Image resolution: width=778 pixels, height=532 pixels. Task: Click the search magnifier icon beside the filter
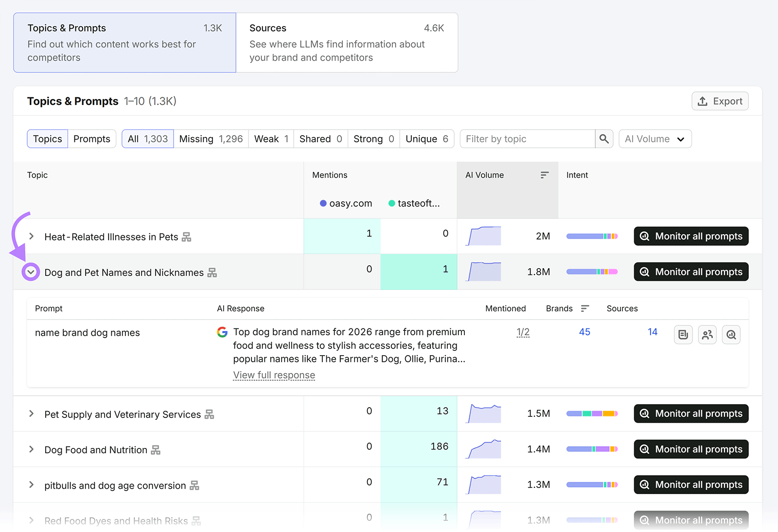click(604, 139)
